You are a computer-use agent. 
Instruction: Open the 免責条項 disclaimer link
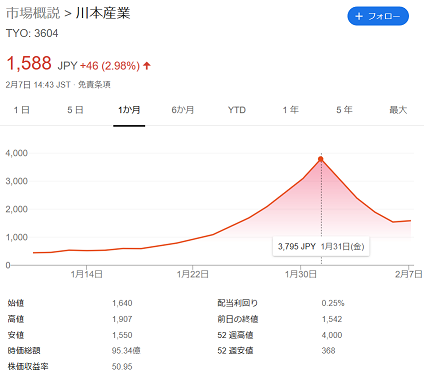[x=94, y=85]
